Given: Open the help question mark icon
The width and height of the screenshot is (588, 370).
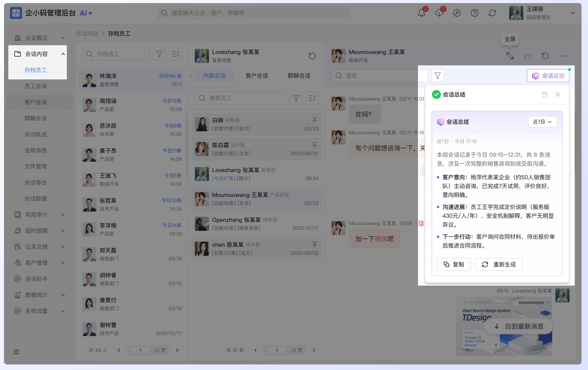Looking at the screenshot, I should pyautogui.click(x=474, y=13).
